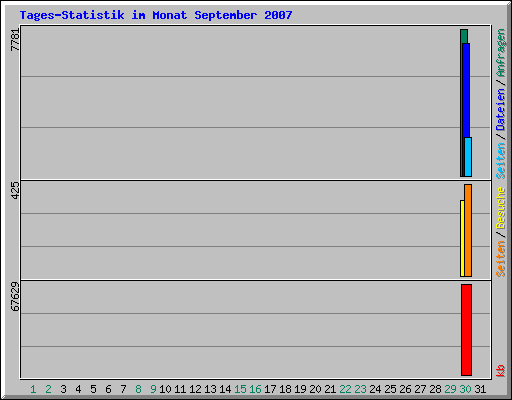This screenshot has width=512, height=400.
Task: Select the orange Seiten bar on day 30
Action: [x=468, y=230]
